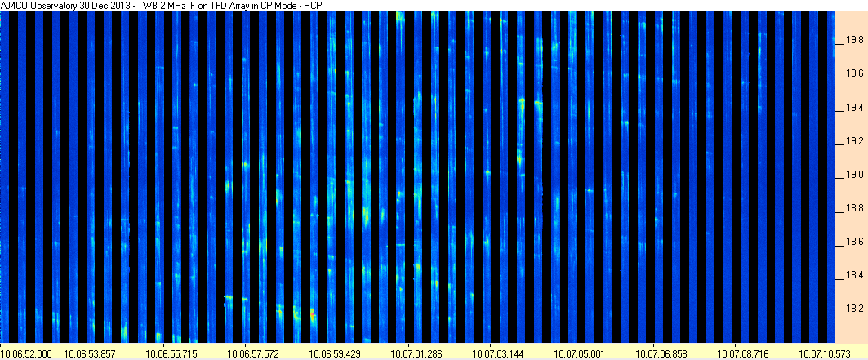Viewport: 868px width, 360px height.
Task: Click the 18.6 frequency axis label
Action: click(x=855, y=242)
